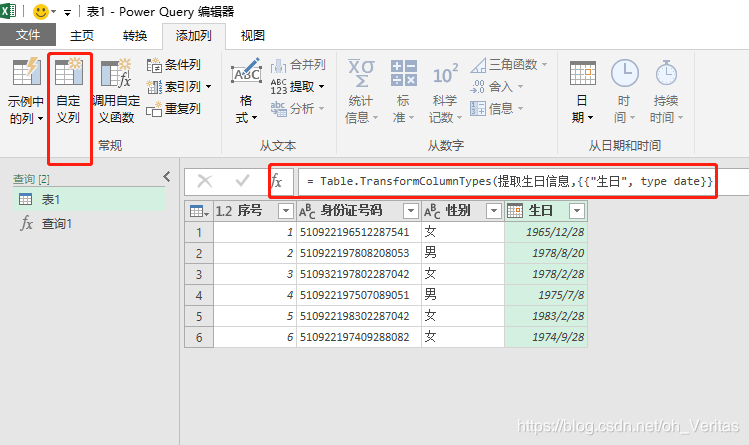Click birthday cell 1974/9/28
Screen dimensions: 749x445
click(546, 338)
